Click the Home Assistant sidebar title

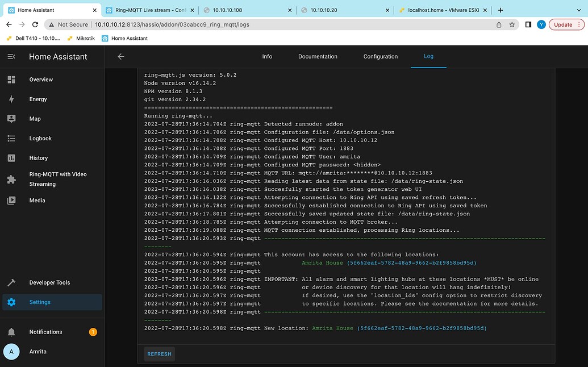click(58, 57)
